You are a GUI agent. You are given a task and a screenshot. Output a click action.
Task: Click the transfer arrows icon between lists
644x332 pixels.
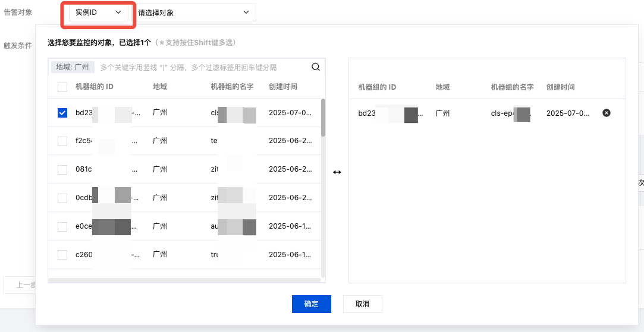coord(337,172)
